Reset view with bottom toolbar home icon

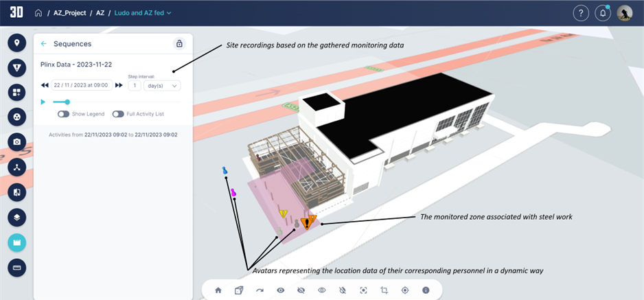pos(218,290)
